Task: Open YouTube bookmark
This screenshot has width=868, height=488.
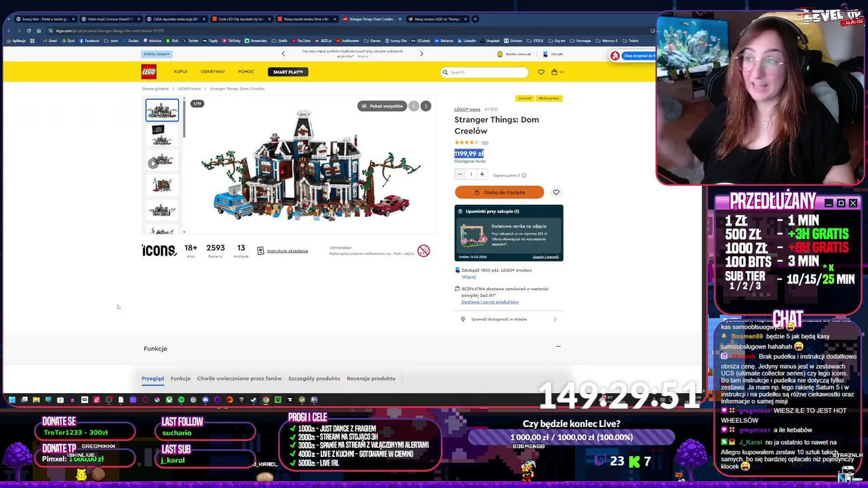Action: pos(301,41)
